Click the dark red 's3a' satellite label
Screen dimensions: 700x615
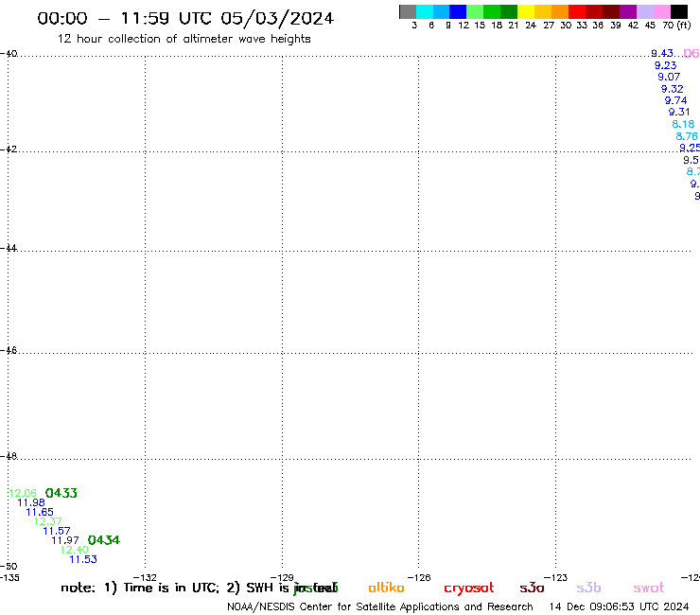pyautogui.click(x=532, y=589)
